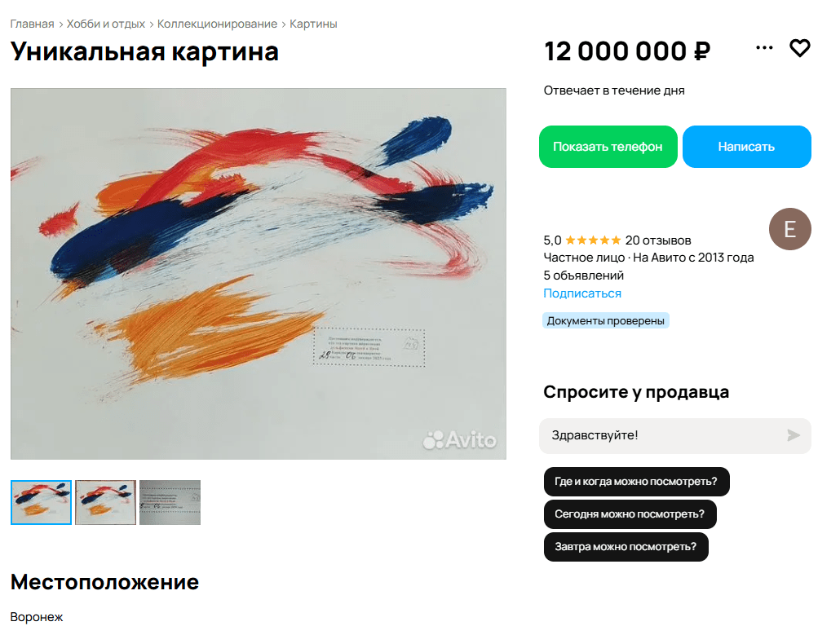Open seller avatar with letter E

[x=790, y=229]
